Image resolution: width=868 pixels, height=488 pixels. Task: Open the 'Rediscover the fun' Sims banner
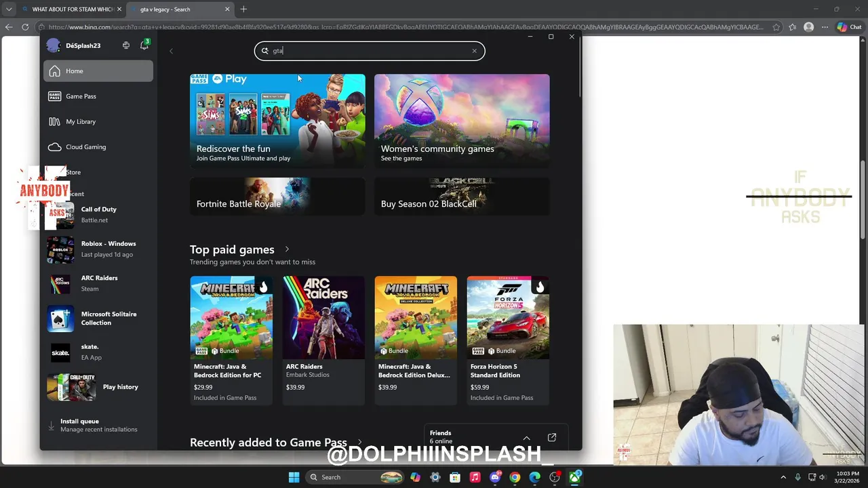pos(277,121)
